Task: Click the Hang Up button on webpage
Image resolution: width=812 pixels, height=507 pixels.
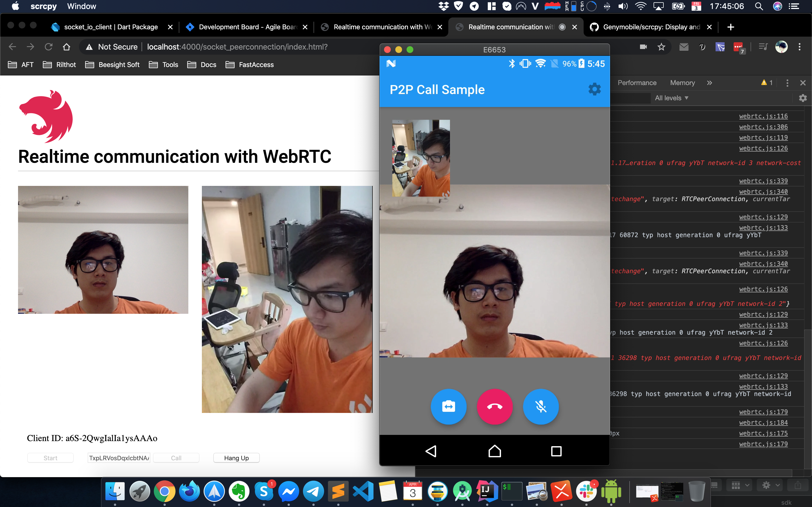Action: point(236,458)
